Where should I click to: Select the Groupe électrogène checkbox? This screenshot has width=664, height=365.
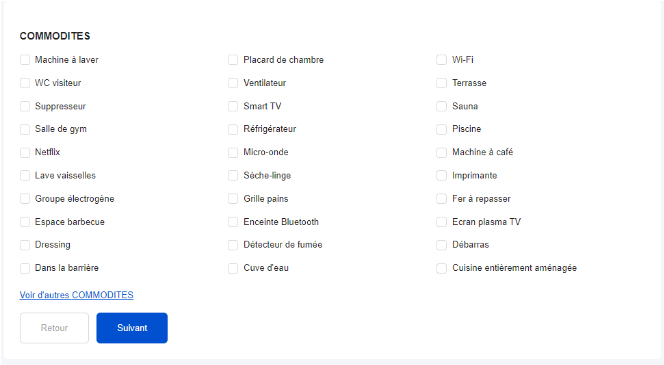[25, 199]
